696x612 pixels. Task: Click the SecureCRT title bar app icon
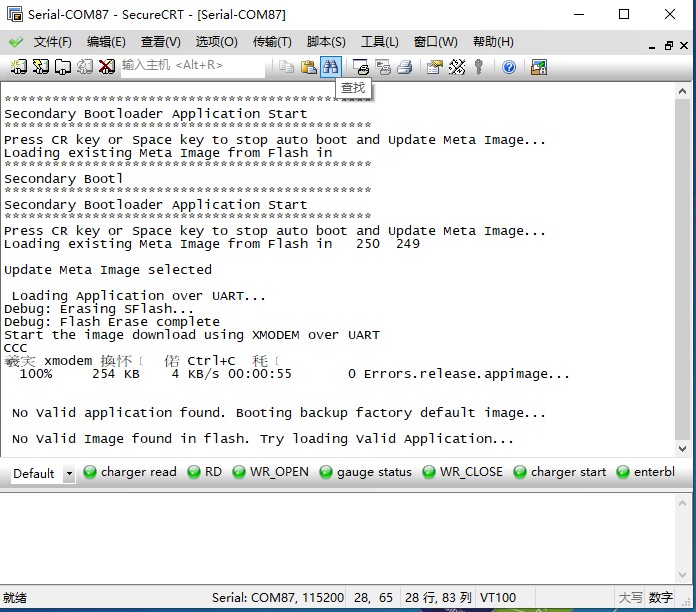(15, 14)
